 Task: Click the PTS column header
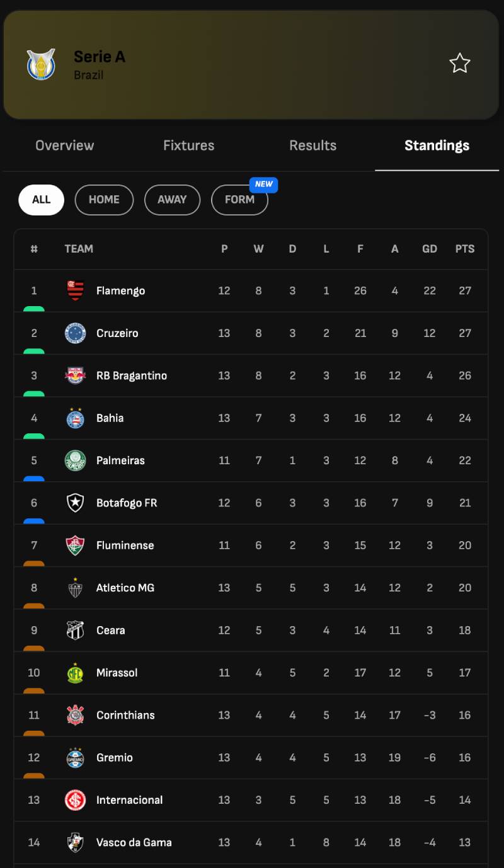click(x=465, y=249)
